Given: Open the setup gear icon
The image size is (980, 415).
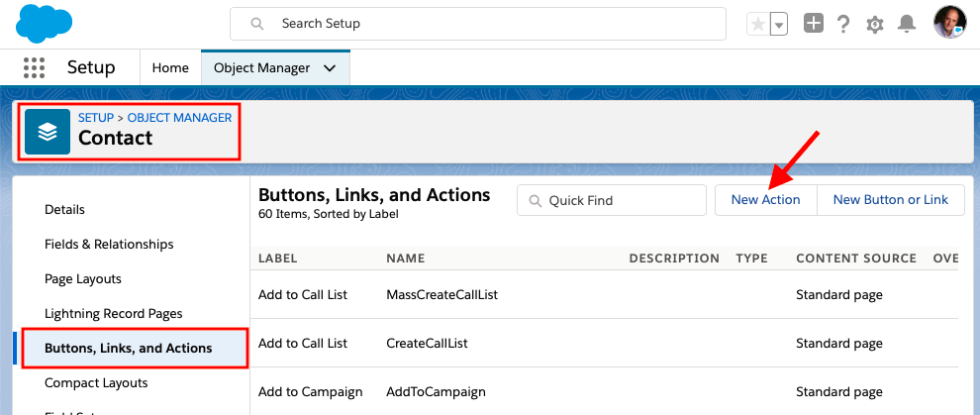Looking at the screenshot, I should point(874,25).
